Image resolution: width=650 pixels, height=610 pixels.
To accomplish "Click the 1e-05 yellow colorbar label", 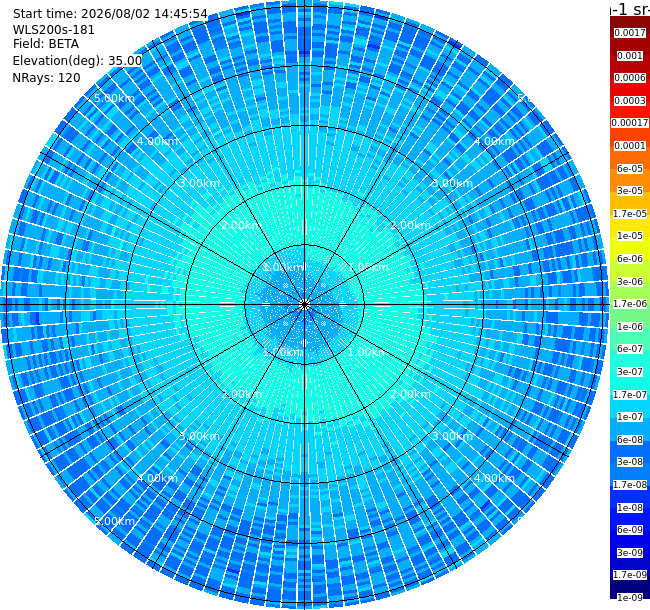I will tap(630, 236).
